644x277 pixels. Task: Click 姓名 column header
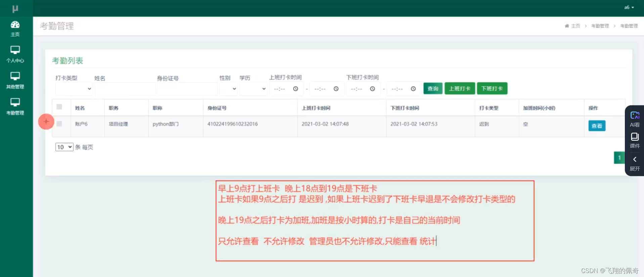[80, 108]
